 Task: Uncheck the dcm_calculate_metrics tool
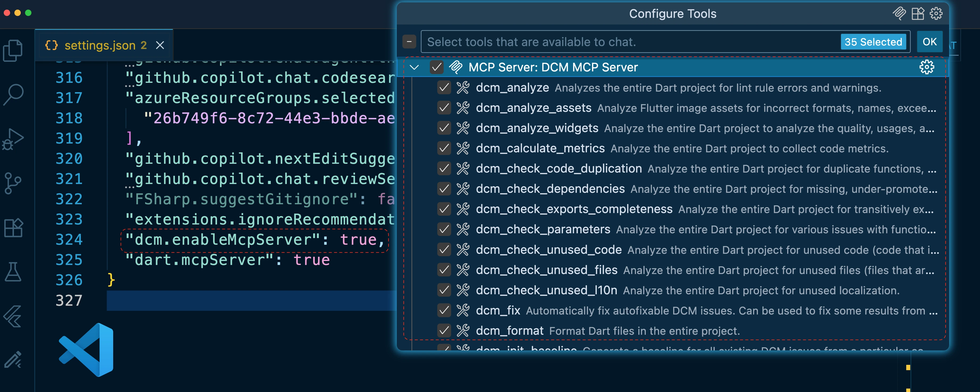pyautogui.click(x=444, y=148)
